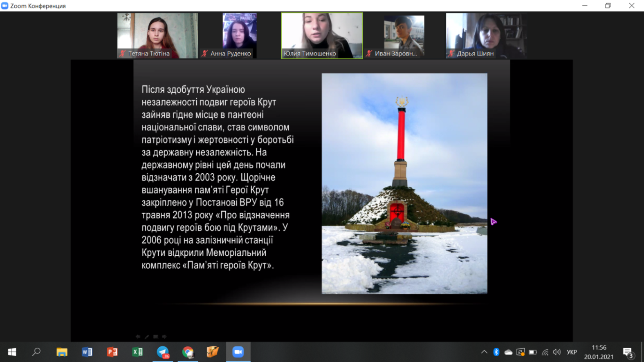Click the muted mic icon for Анна Руденко
The image size is (644, 362).
[x=205, y=54]
